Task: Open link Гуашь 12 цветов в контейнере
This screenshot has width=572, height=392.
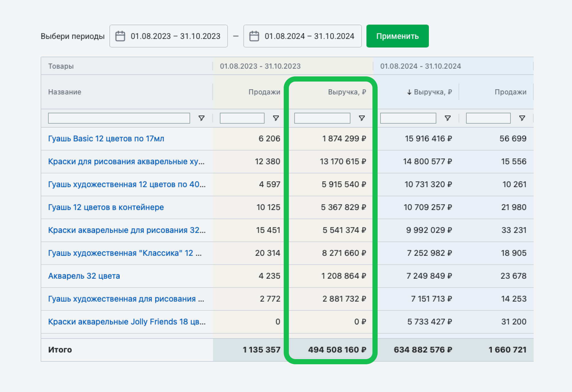Action: pos(106,207)
